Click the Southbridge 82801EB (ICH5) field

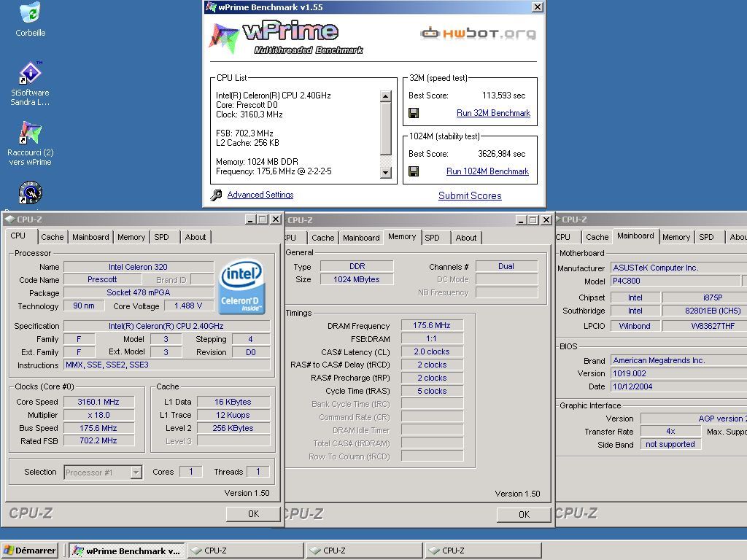705,311
